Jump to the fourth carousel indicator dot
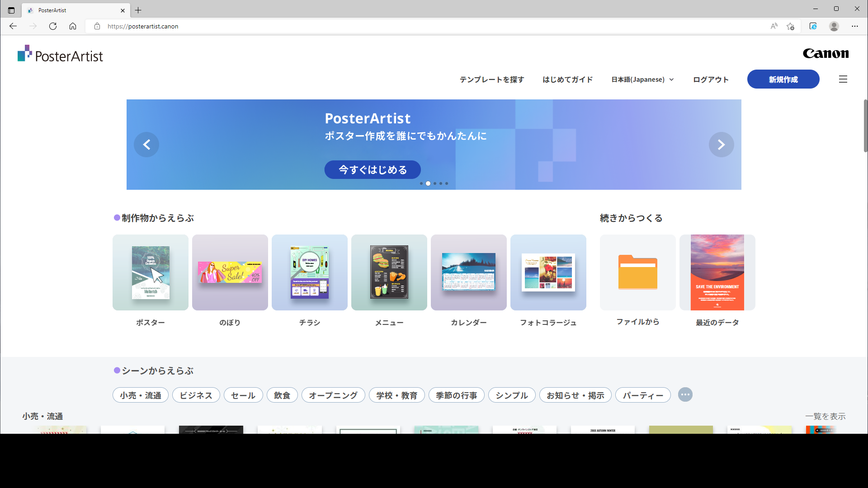Screen dimensions: 868x488 441,183
